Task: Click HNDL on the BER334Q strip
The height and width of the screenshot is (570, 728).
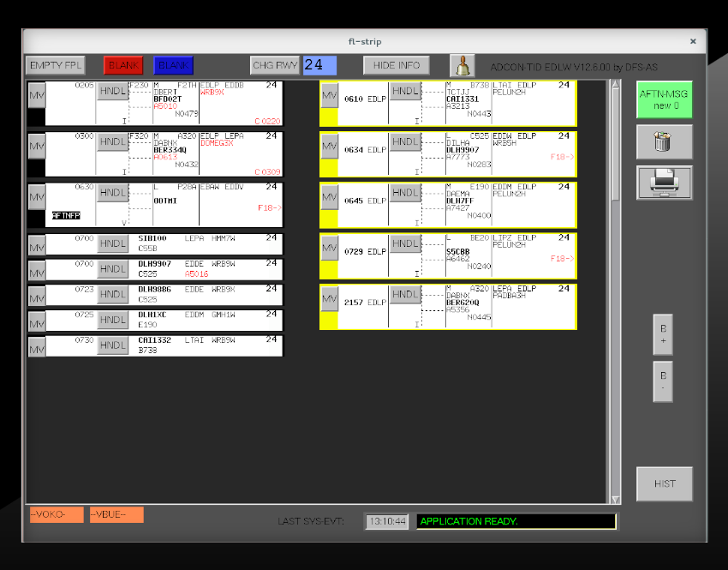Action: point(112,141)
